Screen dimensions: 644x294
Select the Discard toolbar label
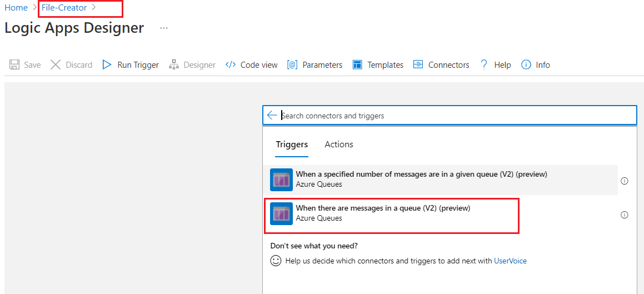[79, 65]
